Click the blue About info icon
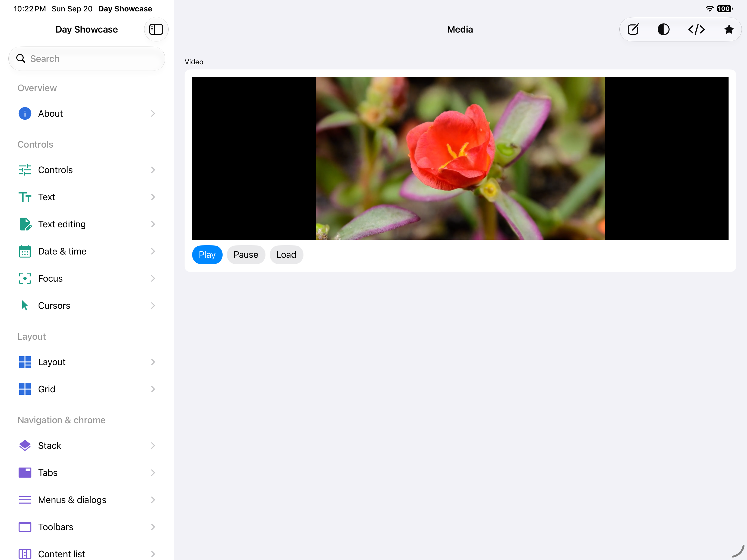747x560 pixels. [x=25, y=113]
